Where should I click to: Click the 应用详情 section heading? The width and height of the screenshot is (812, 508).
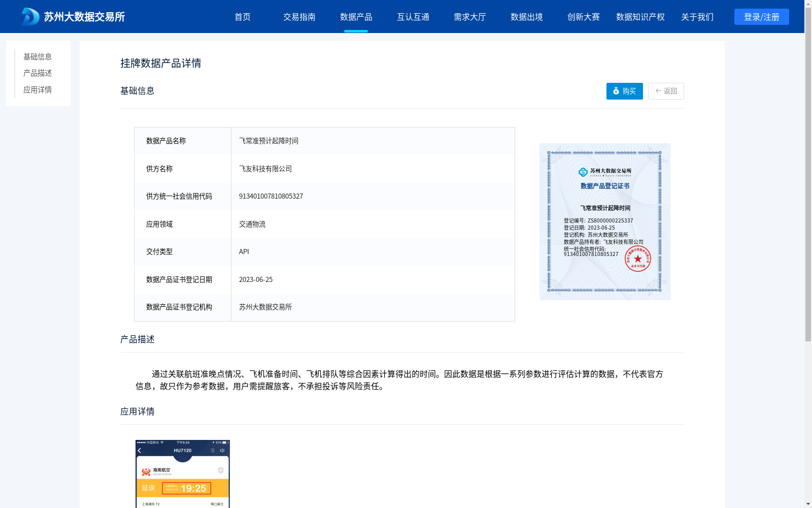click(138, 411)
